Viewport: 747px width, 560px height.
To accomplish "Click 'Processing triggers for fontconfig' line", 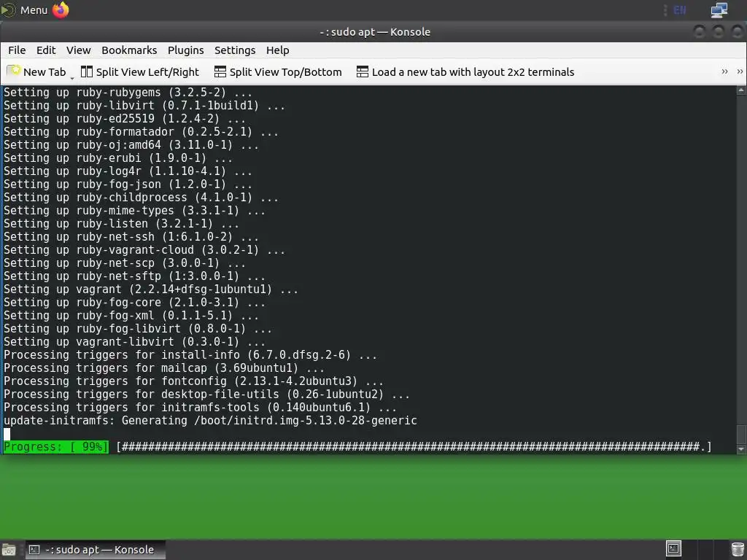I will pyautogui.click(x=193, y=381).
